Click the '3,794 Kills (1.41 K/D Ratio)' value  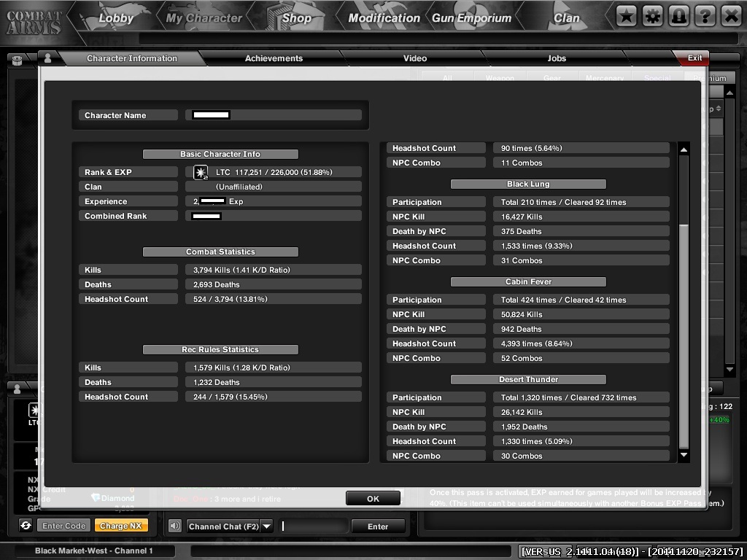click(241, 270)
